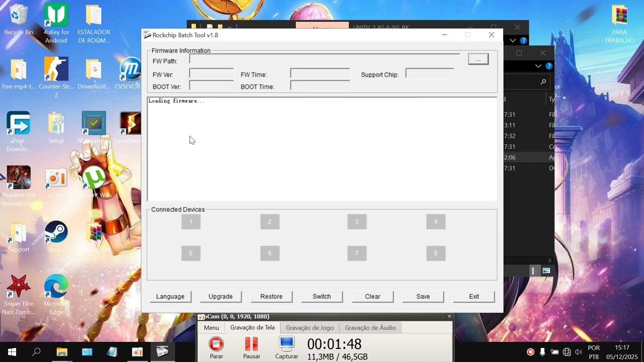Viewport: 644px width, 362px height.
Task: Launch the uTorrent Web shortcut
Action: (94, 183)
